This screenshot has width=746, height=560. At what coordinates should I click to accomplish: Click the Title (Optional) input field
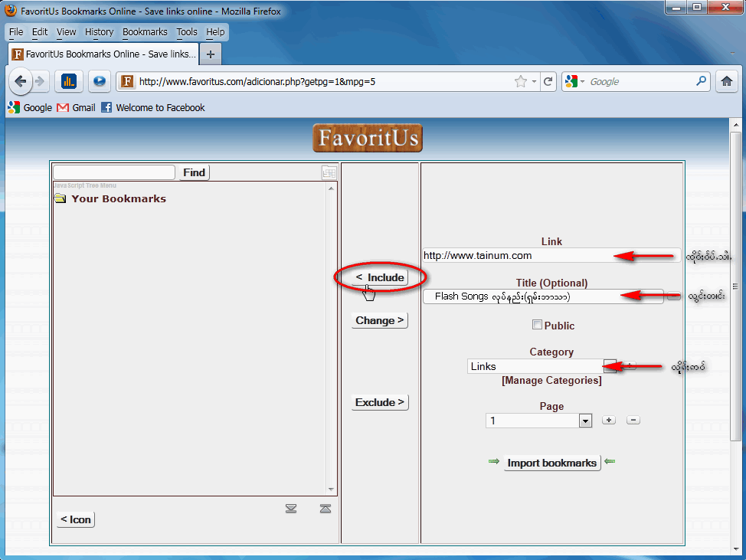[x=543, y=296]
